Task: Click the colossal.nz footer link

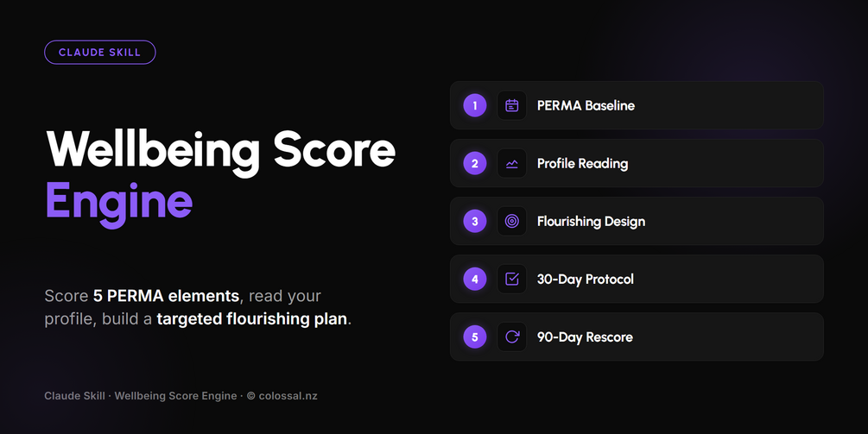Action: [288, 396]
